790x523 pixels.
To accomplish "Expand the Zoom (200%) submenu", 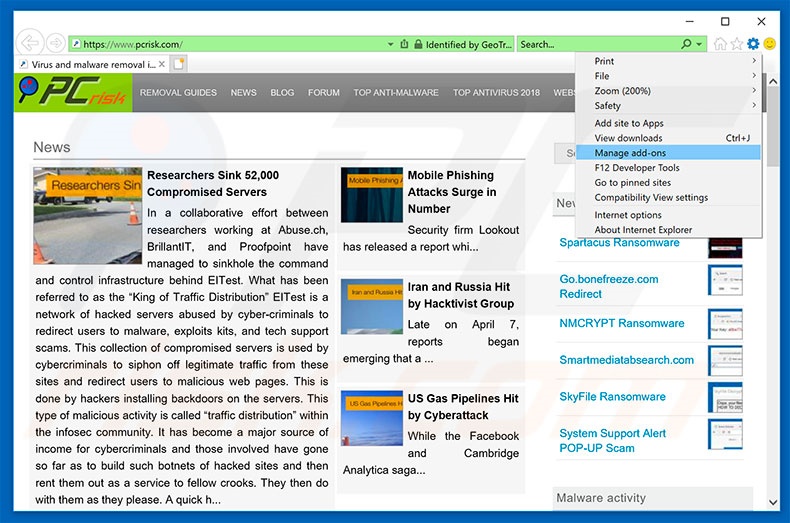I will pos(668,91).
